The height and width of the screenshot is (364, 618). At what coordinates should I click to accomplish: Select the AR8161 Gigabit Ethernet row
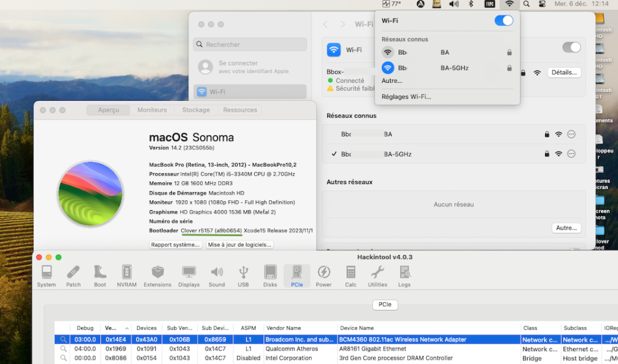pos(336,349)
